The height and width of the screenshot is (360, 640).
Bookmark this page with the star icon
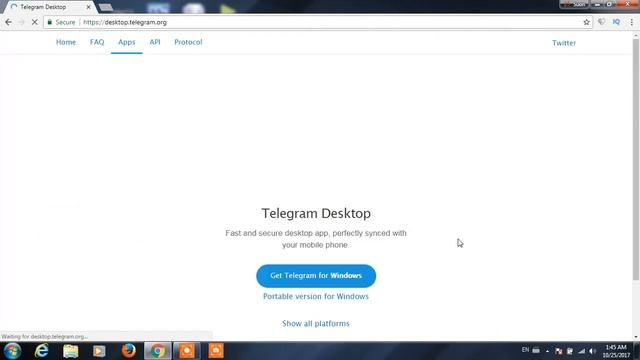tap(586, 22)
